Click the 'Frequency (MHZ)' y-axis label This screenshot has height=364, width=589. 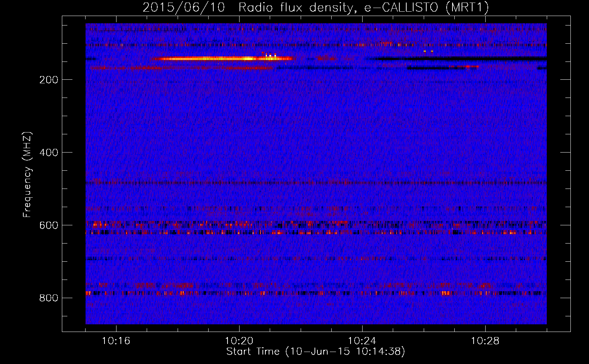[x=27, y=174]
